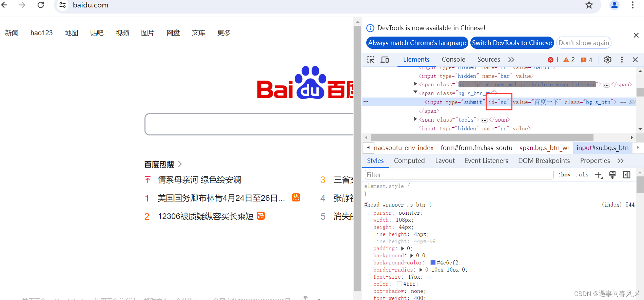Expand the span bg s_ipt_wr node
The width and height of the screenshot is (644, 300).
click(415, 84)
